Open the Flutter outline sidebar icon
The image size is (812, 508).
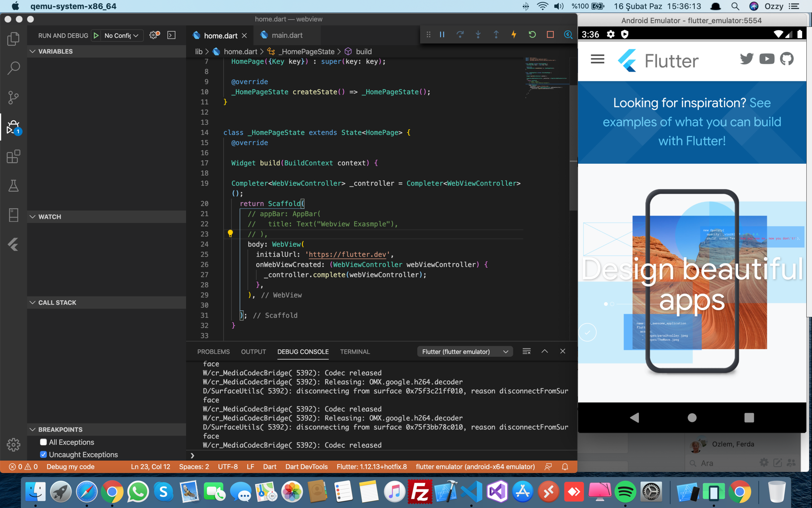click(x=13, y=244)
